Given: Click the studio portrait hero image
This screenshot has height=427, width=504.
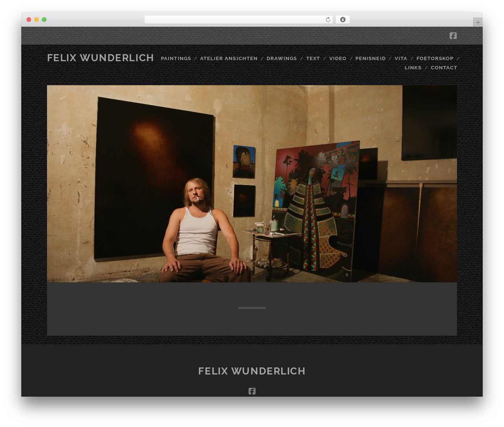Looking at the screenshot, I should click(252, 184).
